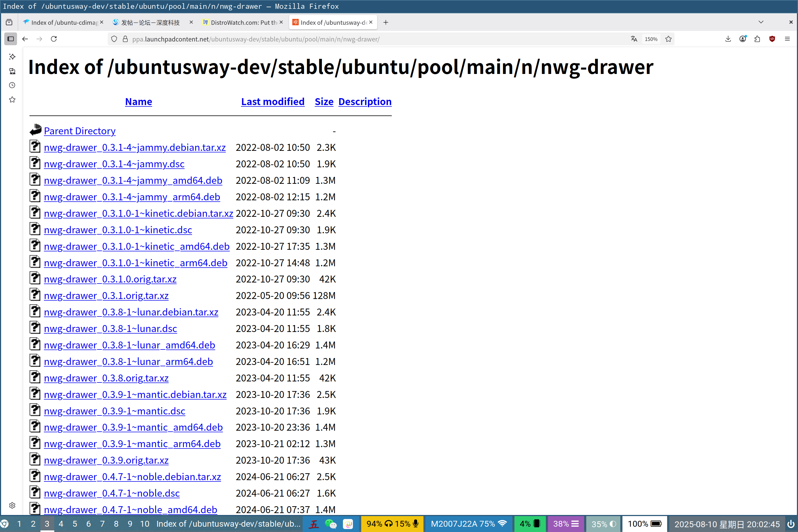Expand the list all tabs chevron
This screenshot has width=798, height=532.
[x=761, y=22]
